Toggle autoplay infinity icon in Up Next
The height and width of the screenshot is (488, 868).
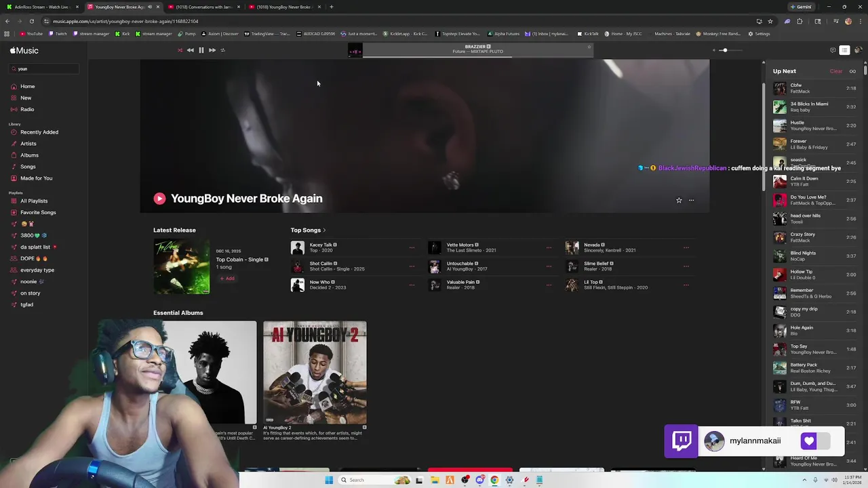852,71
